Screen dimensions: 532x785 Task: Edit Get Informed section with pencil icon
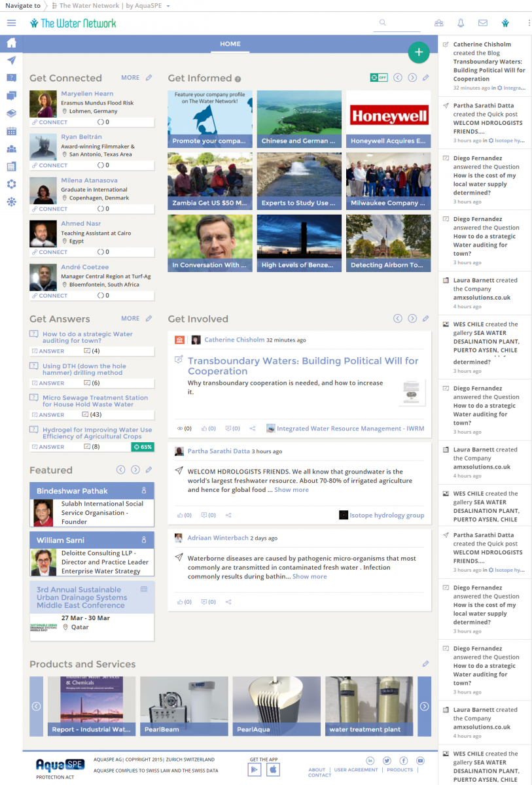[x=426, y=78]
